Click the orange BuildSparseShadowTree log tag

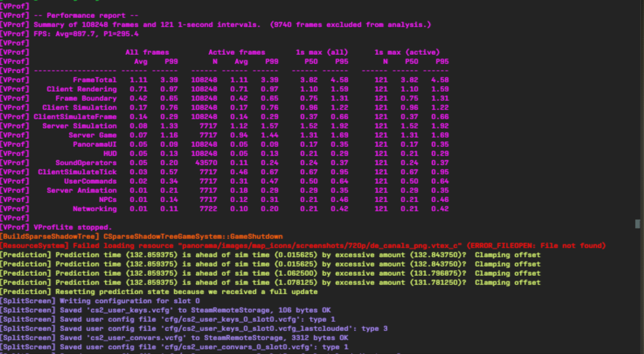tap(49, 237)
